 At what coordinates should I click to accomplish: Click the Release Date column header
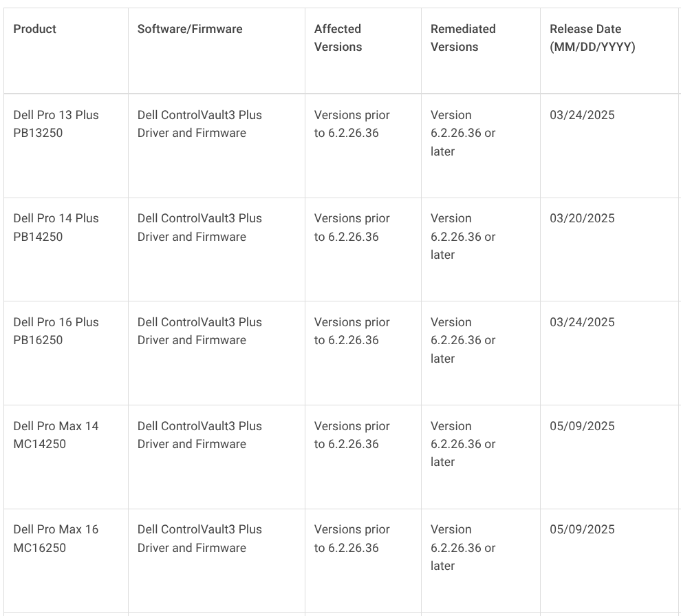pyautogui.click(x=592, y=38)
